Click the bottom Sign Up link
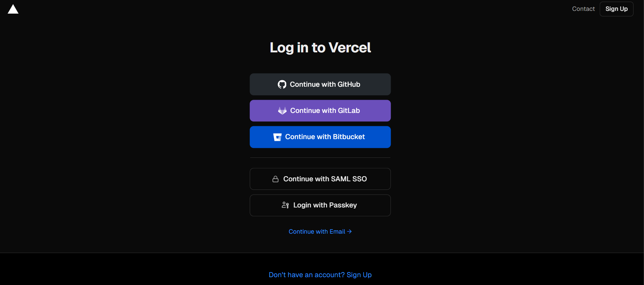Viewport: 644px width, 285px height. (359, 274)
